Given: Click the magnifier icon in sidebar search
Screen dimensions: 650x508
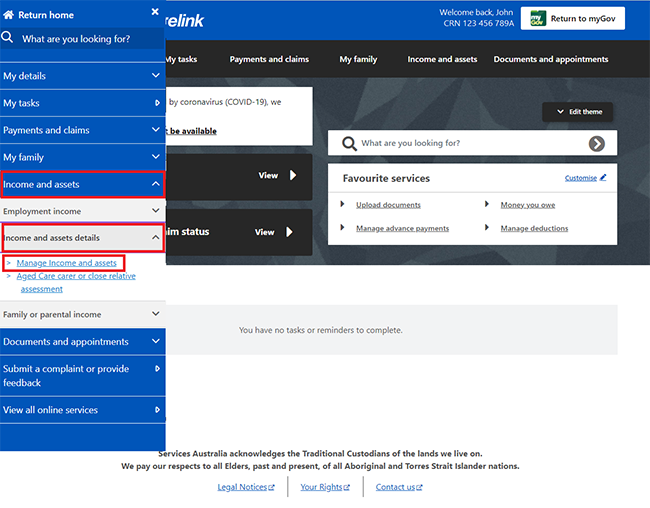Looking at the screenshot, I should click(x=8, y=38).
